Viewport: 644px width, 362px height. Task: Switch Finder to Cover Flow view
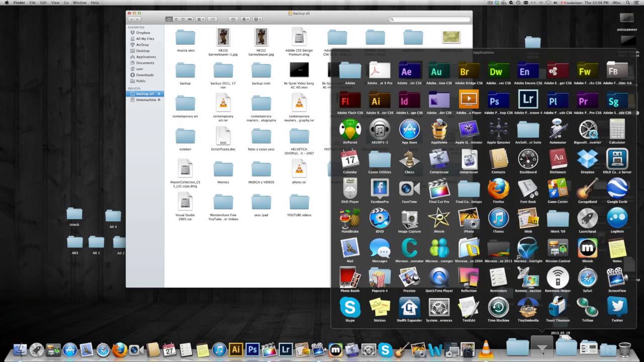coord(190,19)
